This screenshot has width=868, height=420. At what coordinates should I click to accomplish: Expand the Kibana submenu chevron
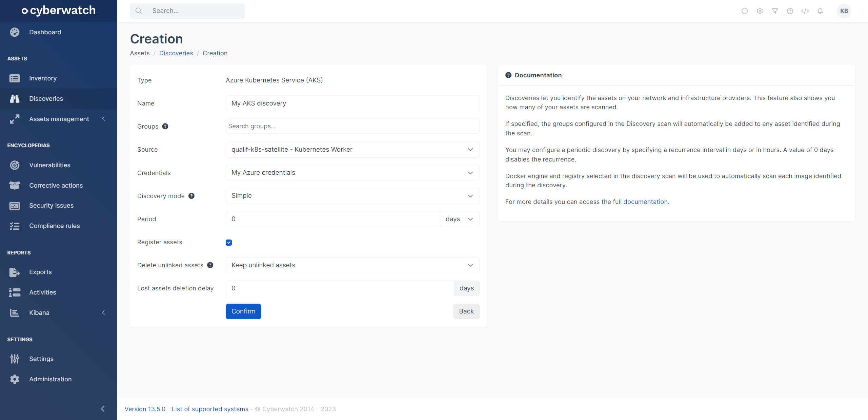pos(104,313)
